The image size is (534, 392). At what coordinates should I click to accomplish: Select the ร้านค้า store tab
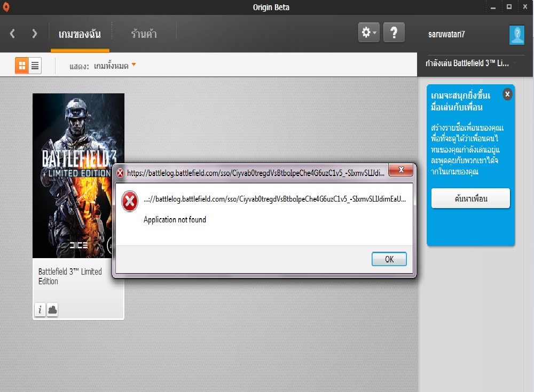point(144,34)
